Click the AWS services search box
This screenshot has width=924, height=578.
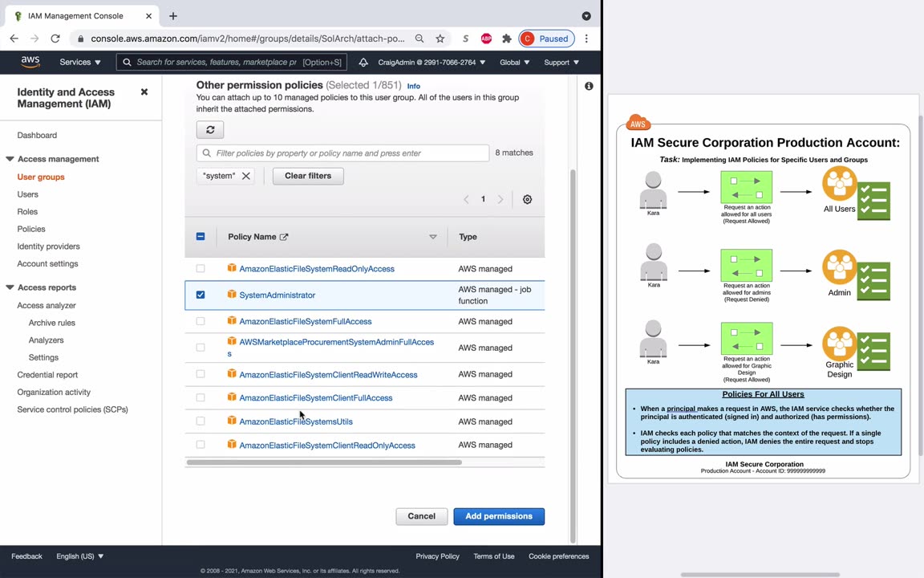point(232,62)
